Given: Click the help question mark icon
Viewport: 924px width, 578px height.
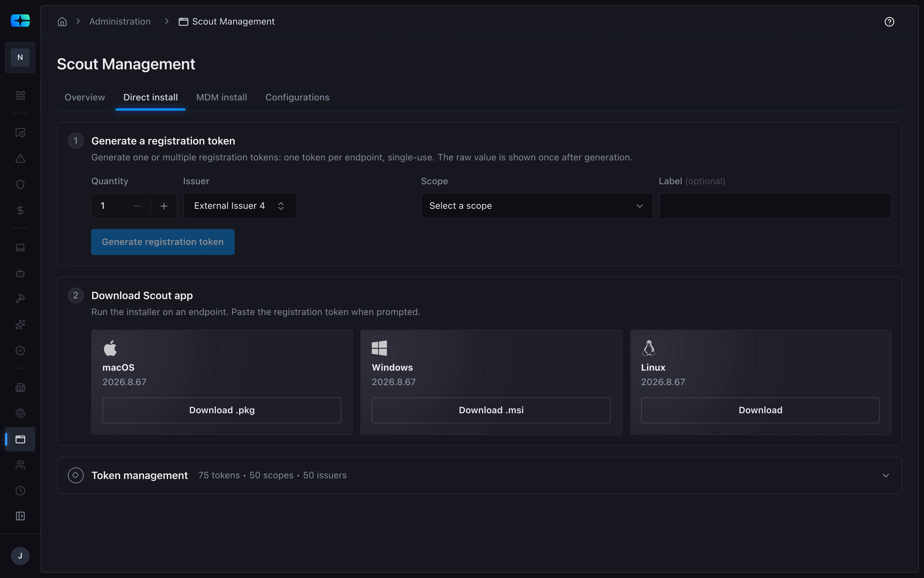Looking at the screenshot, I should click(x=889, y=22).
